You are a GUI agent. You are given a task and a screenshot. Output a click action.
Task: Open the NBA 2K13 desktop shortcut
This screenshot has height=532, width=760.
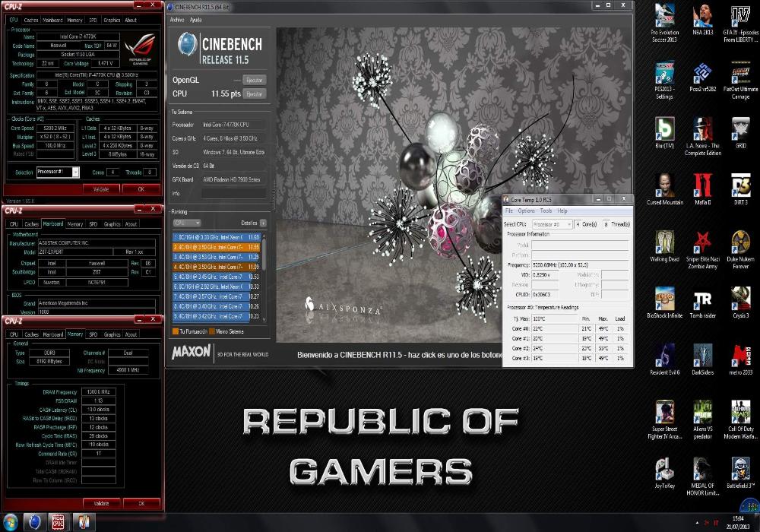tap(702, 21)
